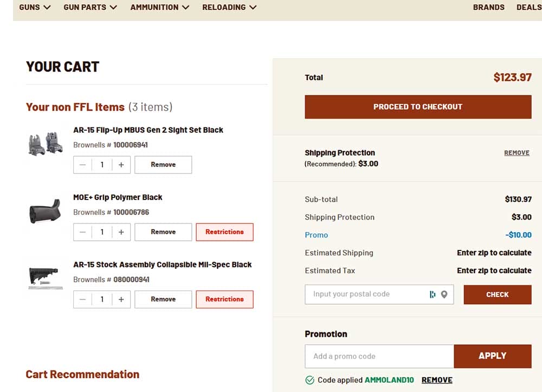View Restrictions for AR-15 Stock Assembly
The width and height of the screenshot is (542, 392).
click(x=224, y=299)
